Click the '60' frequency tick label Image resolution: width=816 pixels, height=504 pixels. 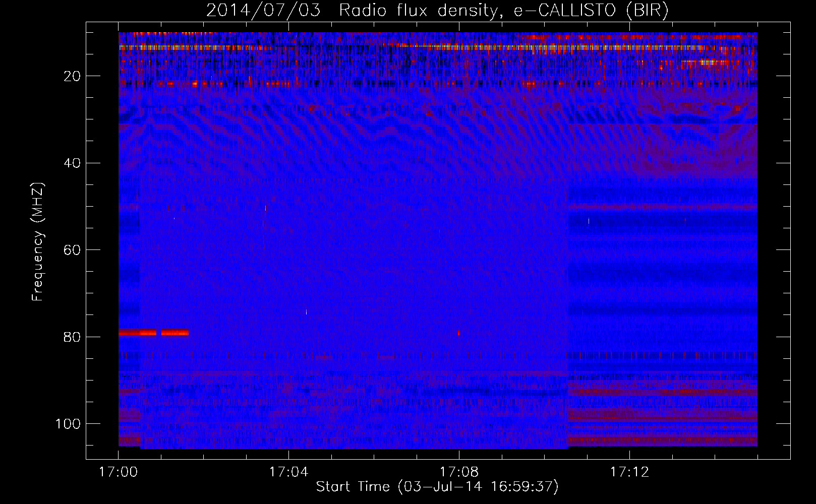[73, 250]
